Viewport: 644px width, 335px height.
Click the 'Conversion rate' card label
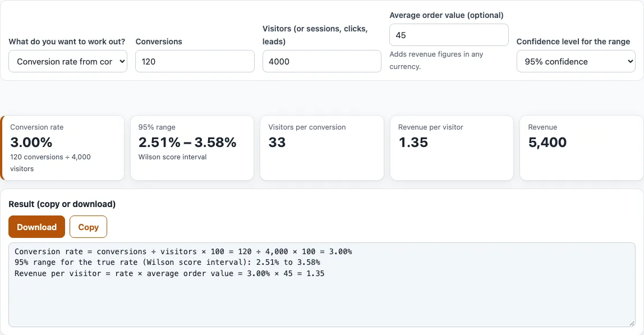pyautogui.click(x=37, y=127)
